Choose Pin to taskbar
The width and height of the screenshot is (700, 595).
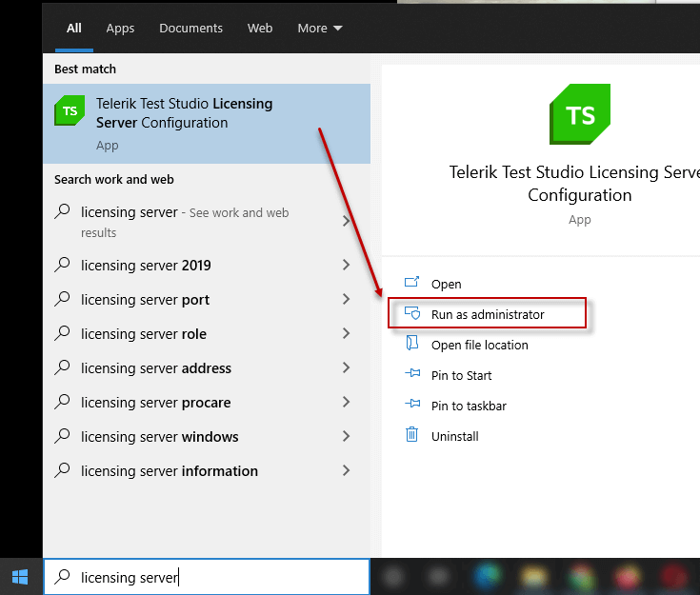click(469, 406)
